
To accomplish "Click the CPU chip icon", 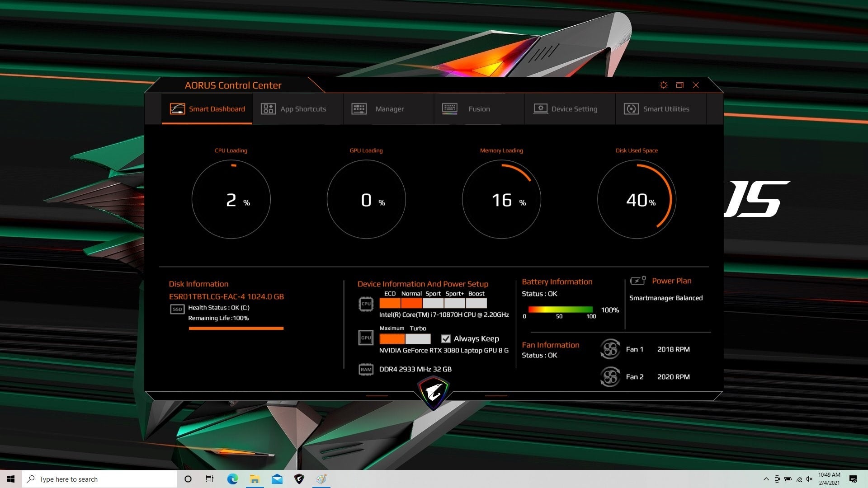I will point(366,304).
